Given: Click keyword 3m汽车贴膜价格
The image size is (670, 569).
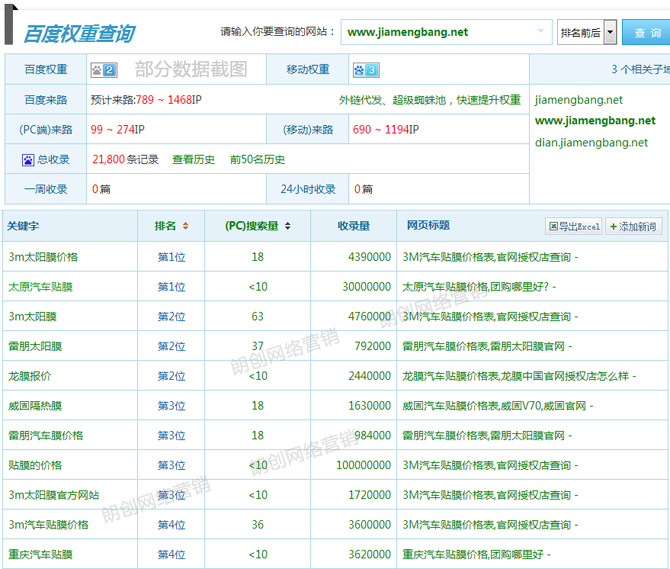Looking at the screenshot, I should pos(48,524).
